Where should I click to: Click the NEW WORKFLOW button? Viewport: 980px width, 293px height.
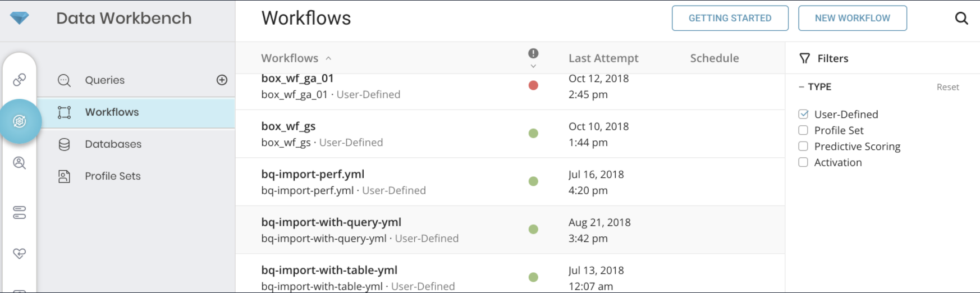click(x=852, y=18)
